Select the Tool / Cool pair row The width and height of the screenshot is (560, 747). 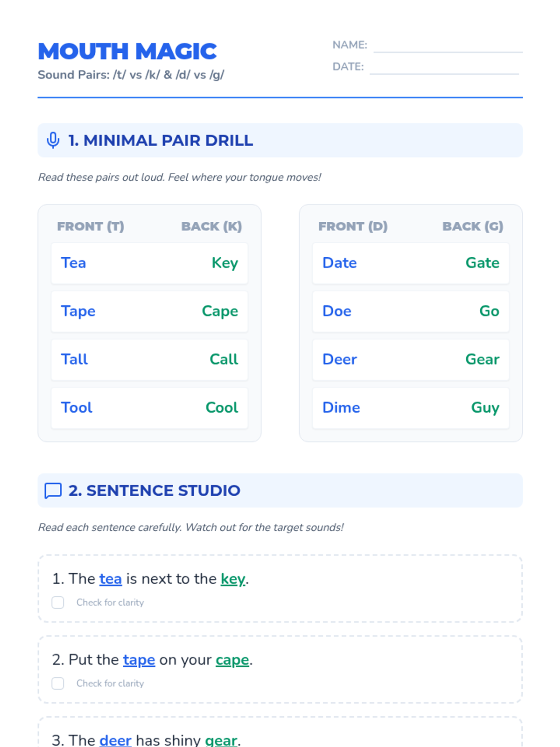pyautogui.click(x=149, y=408)
